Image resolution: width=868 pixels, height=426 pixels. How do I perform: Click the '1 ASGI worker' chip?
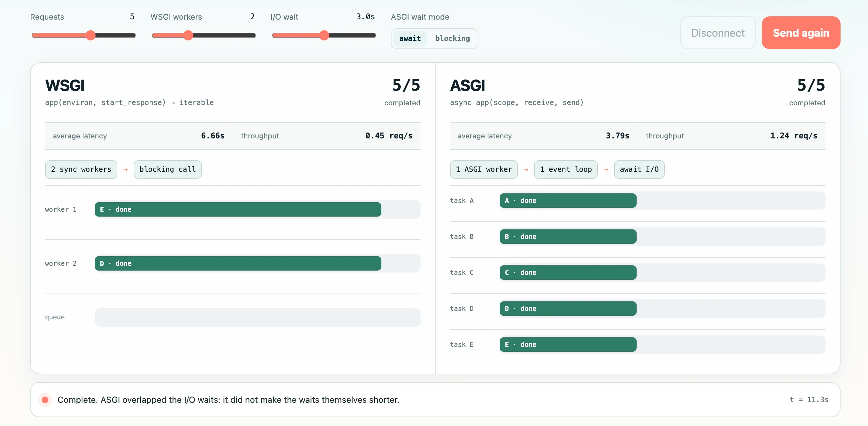(x=484, y=169)
